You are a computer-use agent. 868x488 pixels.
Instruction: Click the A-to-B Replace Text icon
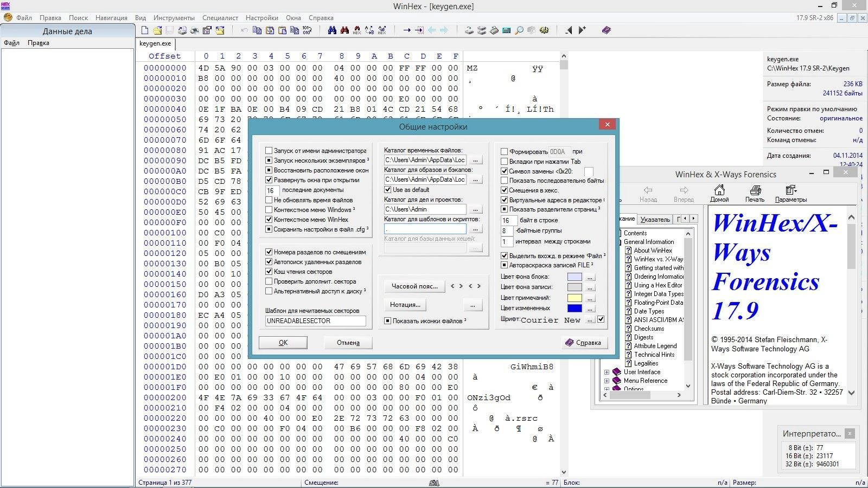pyautogui.click(x=369, y=30)
